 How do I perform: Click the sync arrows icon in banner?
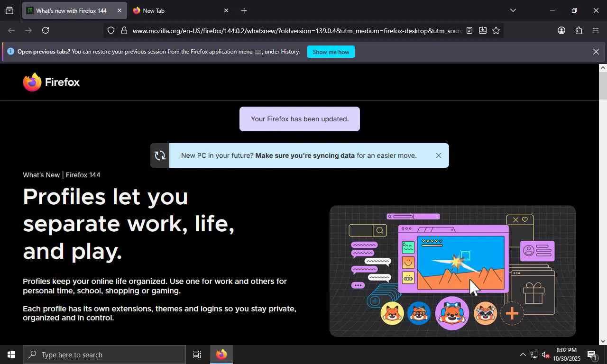coord(160,155)
